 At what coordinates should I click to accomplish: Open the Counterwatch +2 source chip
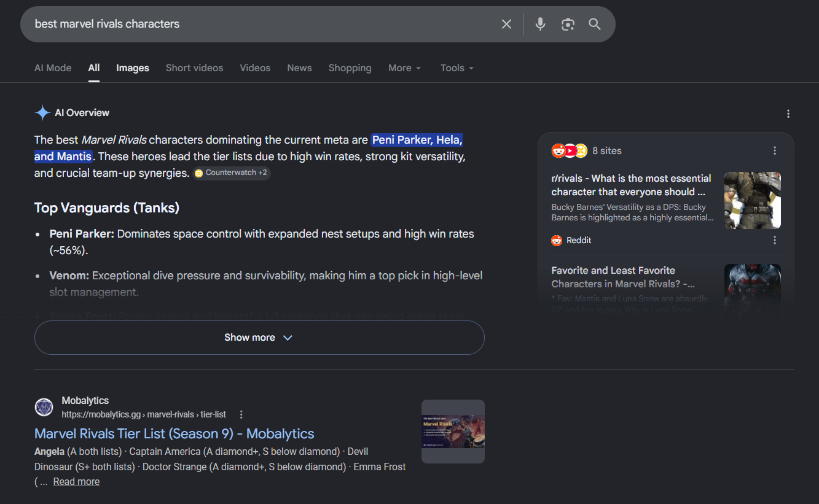point(231,173)
